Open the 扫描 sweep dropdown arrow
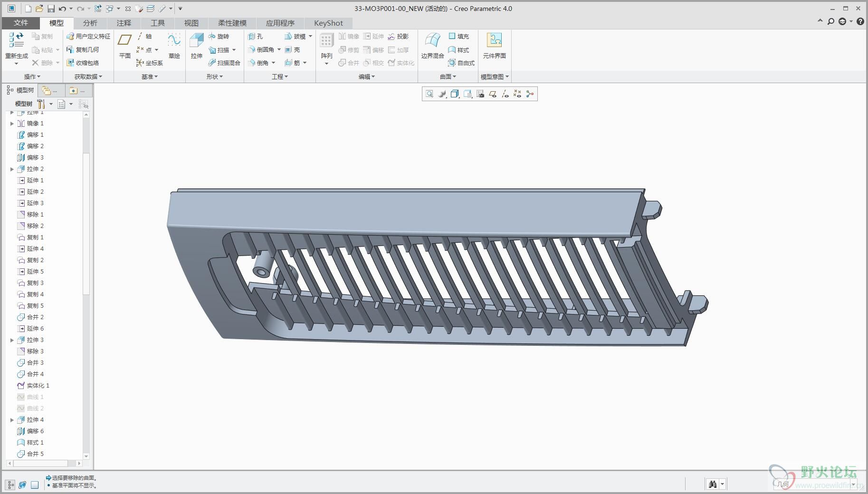868x494 pixels. click(x=234, y=50)
